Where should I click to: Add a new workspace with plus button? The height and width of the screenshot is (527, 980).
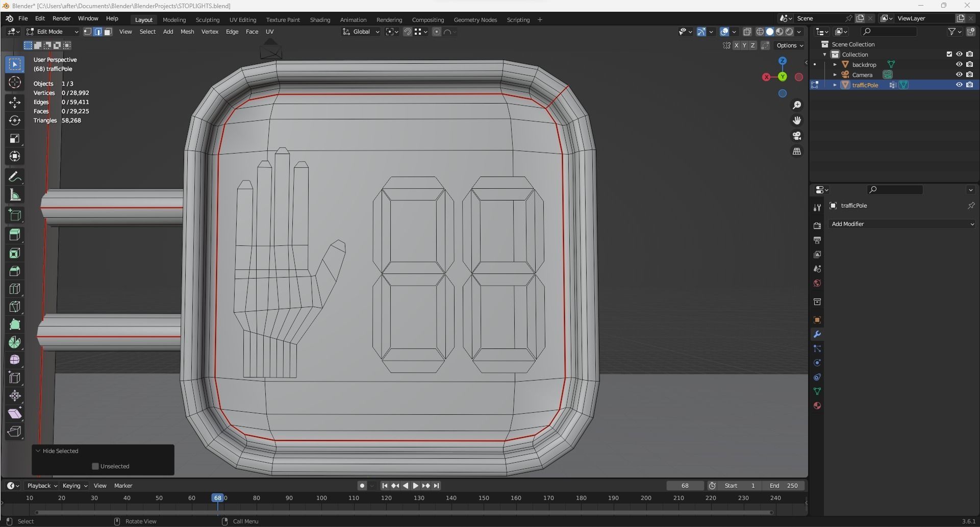(x=540, y=20)
